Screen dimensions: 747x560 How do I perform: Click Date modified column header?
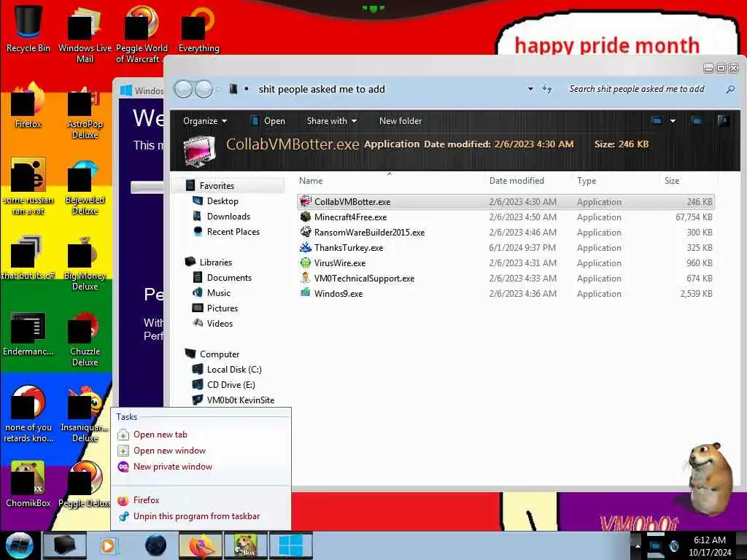[x=528, y=181]
